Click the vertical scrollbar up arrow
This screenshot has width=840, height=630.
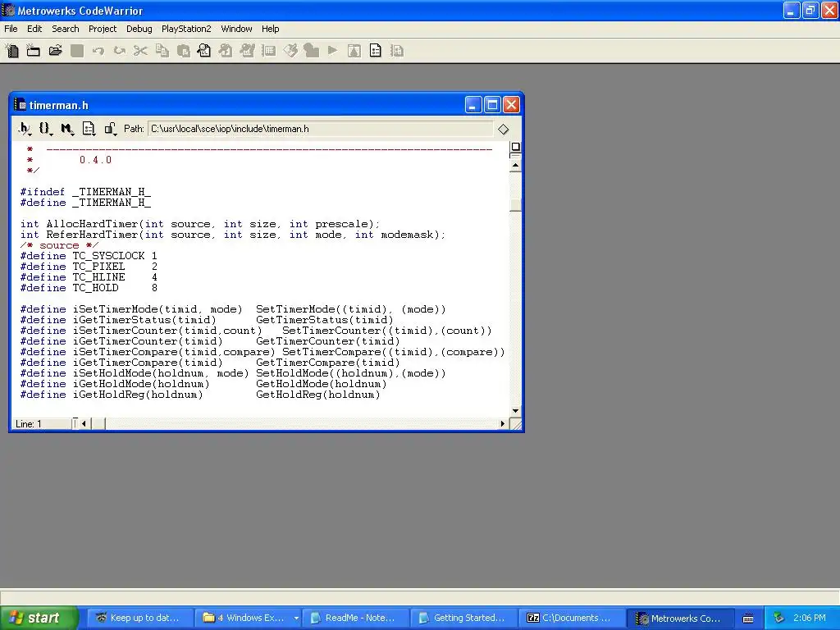point(515,165)
